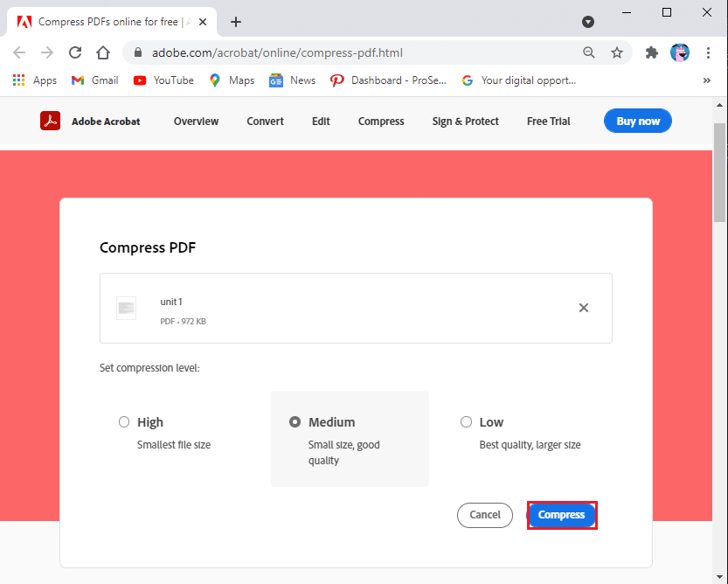The image size is (728, 584).
Task: Open the Convert menu in navigation
Action: (265, 122)
